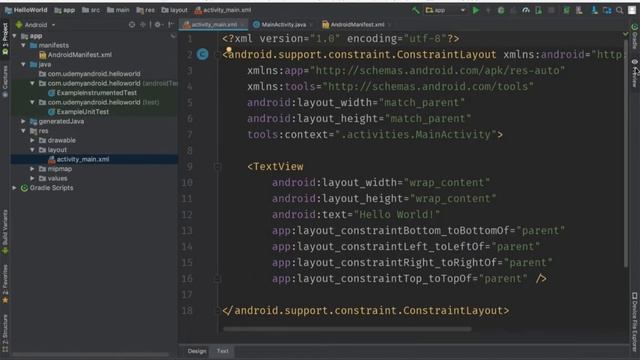Viewport: 640px width, 360px height.
Task: Expand the values folder
Action: tap(33, 178)
